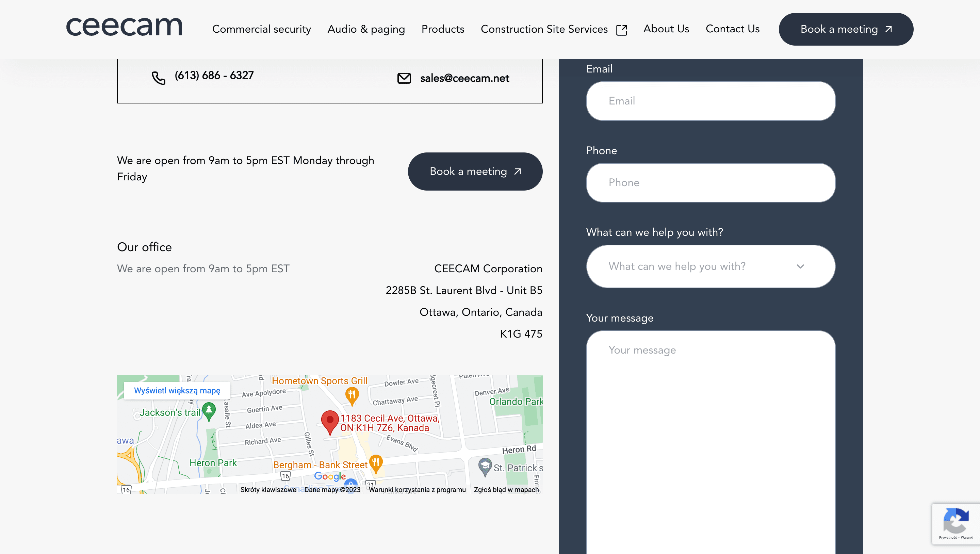This screenshot has width=980, height=554.
Task: Navigate to About Us
Action: 666,29
